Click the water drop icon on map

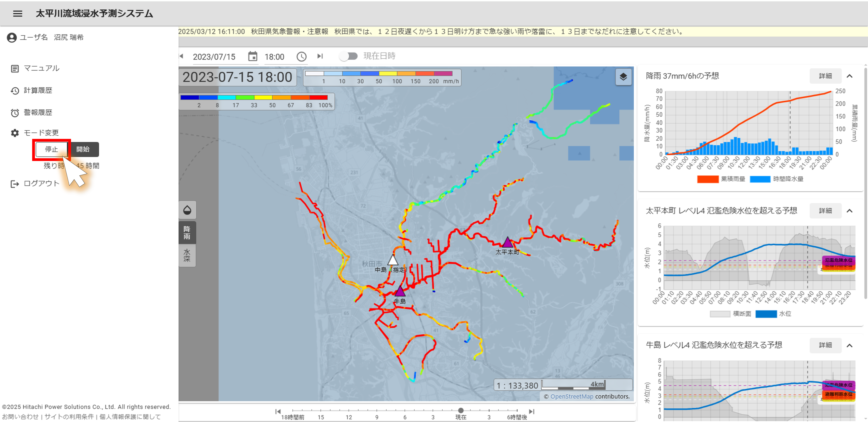pos(187,210)
